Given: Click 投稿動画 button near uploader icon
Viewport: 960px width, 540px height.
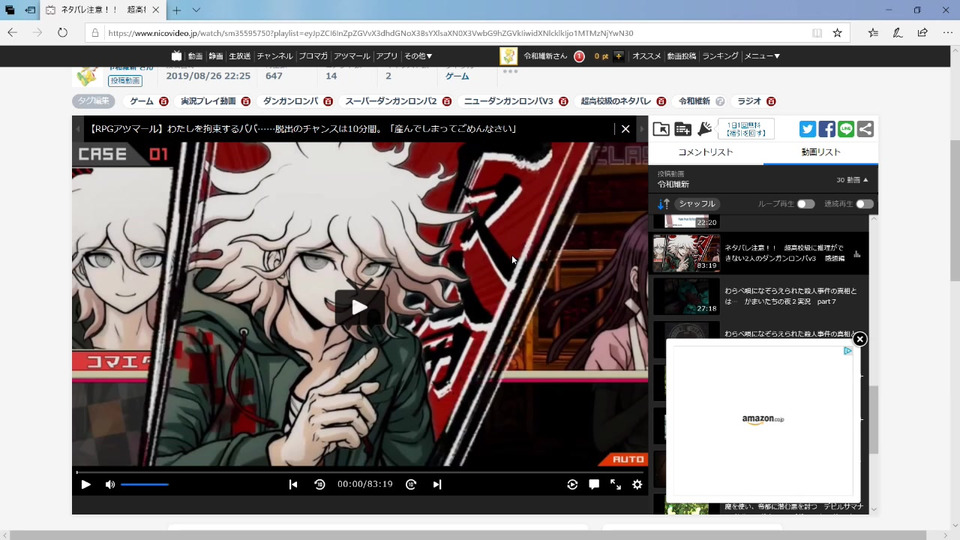Looking at the screenshot, I should click(x=125, y=80).
